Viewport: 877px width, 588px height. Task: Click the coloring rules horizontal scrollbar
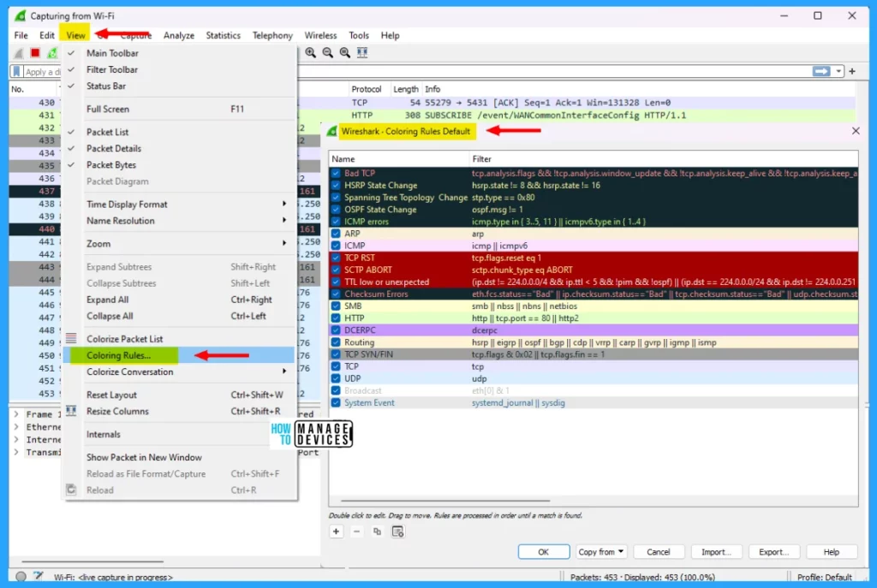point(445,501)
